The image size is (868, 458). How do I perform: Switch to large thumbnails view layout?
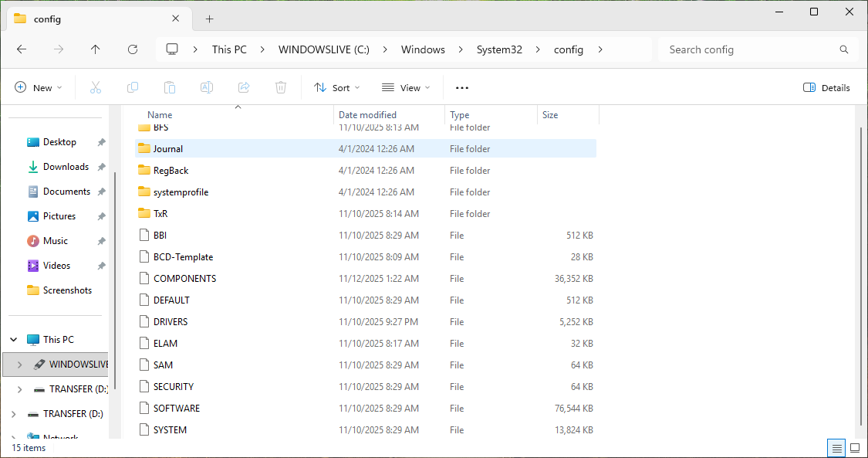[855, 448]
